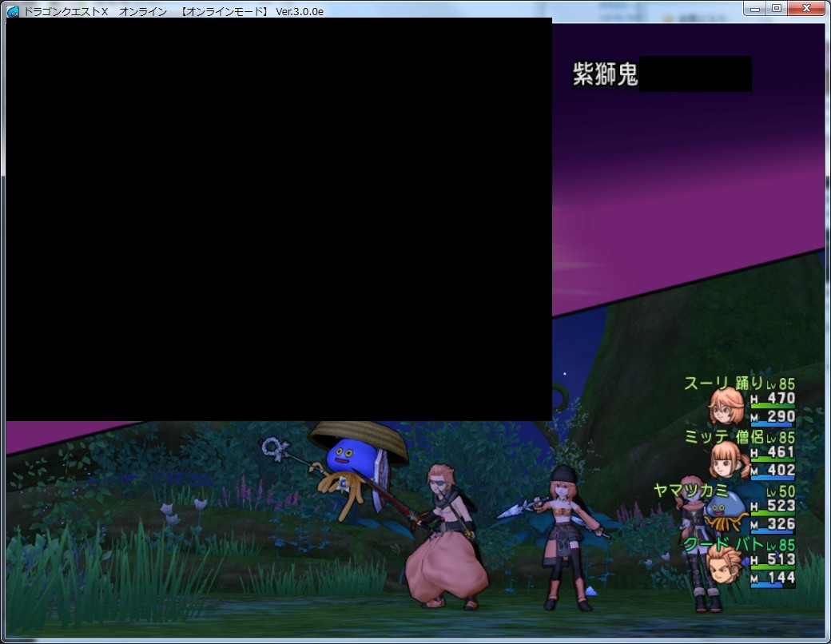Click ヤマツカミ's HP value 523

pos(781,506)
